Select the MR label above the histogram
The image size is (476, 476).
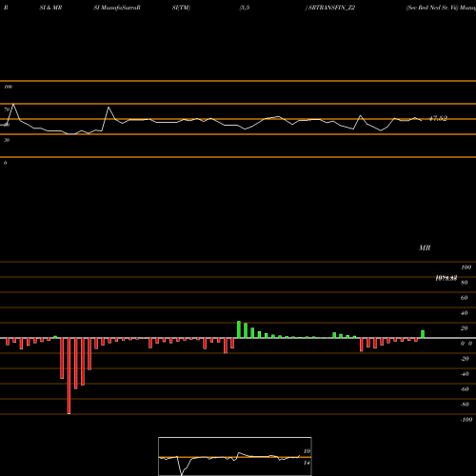click(x=425, y=248)
